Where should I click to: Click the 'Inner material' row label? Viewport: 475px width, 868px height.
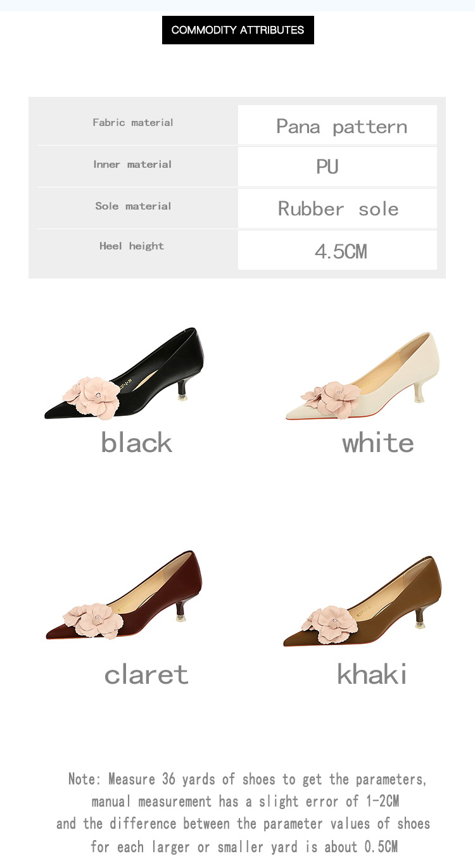[132, 164]
